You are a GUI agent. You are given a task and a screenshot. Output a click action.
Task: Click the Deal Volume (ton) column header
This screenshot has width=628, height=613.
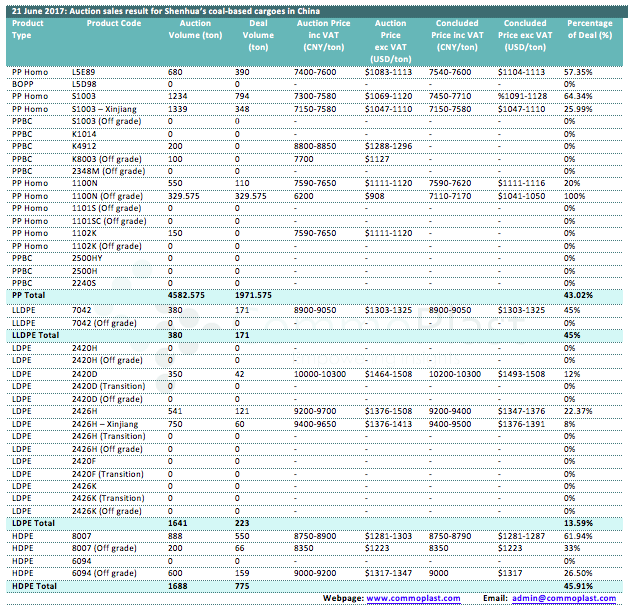coord(258,35)
